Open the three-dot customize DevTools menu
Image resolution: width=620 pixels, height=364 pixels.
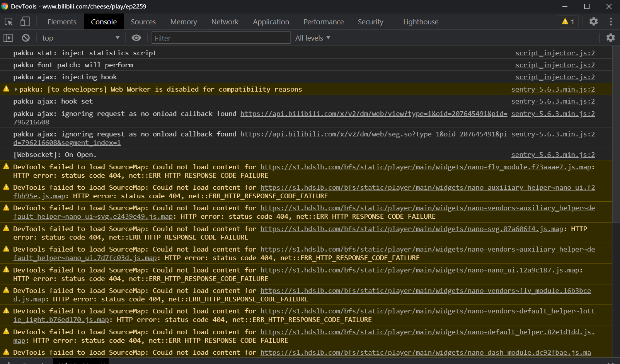pos(611,22)
